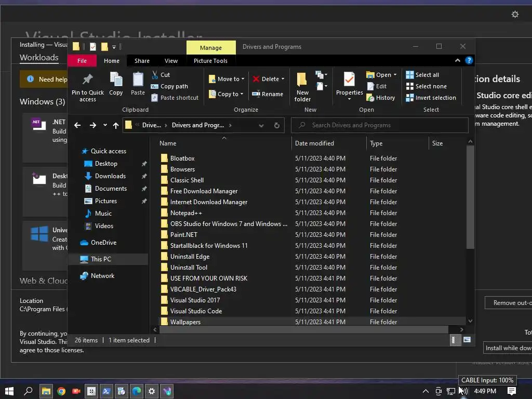The height and width of the screenshot is (399, 532).
Task: Open Google Chrome from taskbar
Action: (61, 391)
